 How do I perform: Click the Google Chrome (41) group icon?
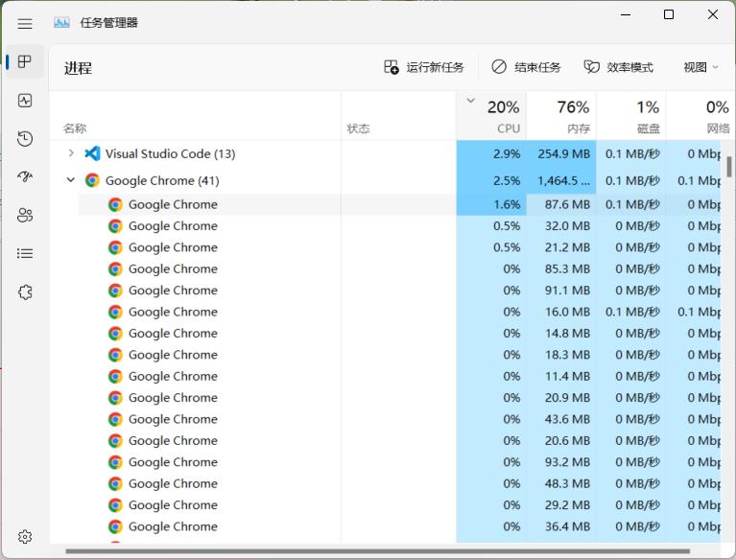tap(92, 180)
